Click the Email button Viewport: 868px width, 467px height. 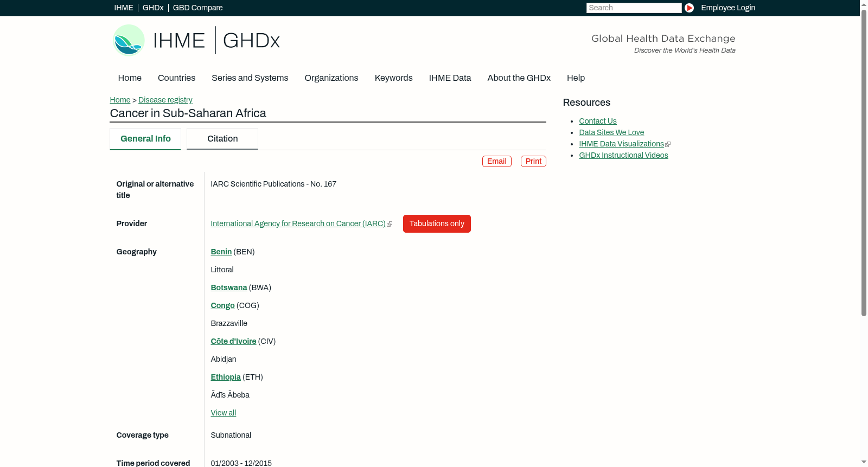(x=497, y=161)
